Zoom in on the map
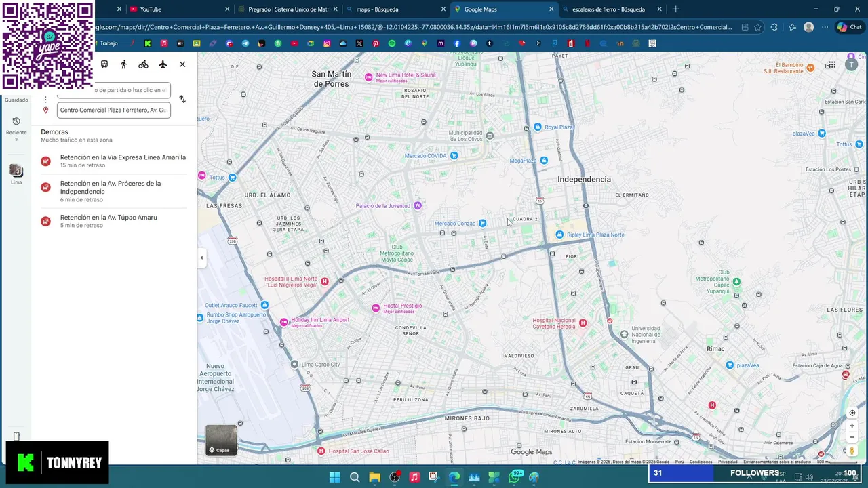 (x=852, y=426)
